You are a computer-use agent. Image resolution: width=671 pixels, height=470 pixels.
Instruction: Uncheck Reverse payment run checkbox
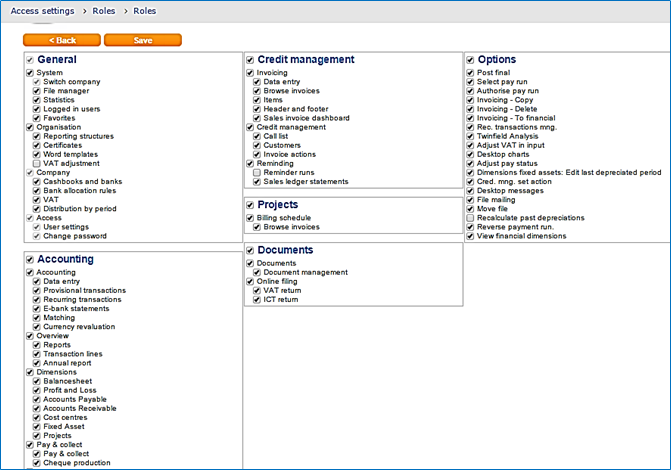tap(470, 227)
